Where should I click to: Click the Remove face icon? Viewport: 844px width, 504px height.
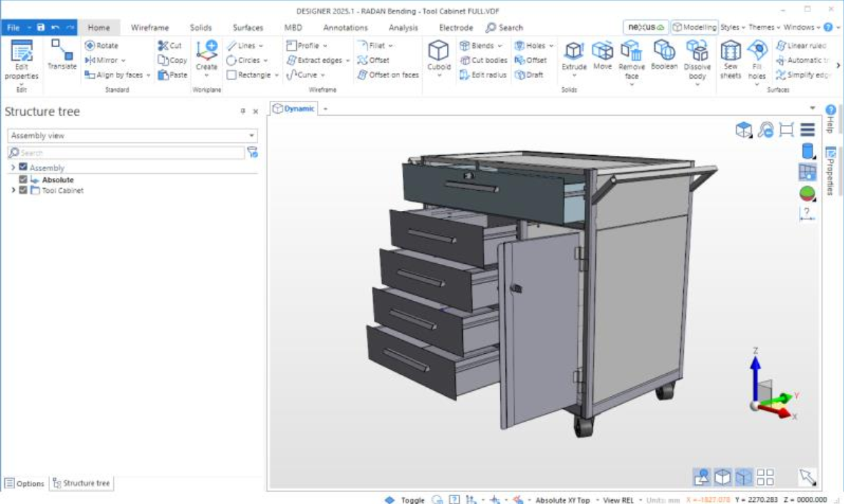[x=631, y=51]
